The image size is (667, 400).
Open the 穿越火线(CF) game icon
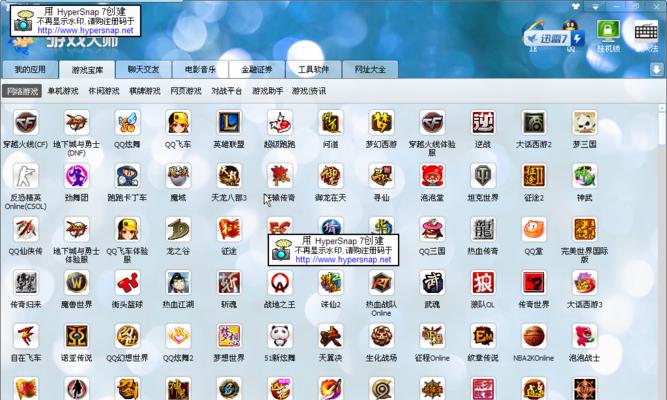[x=26, y=123]
